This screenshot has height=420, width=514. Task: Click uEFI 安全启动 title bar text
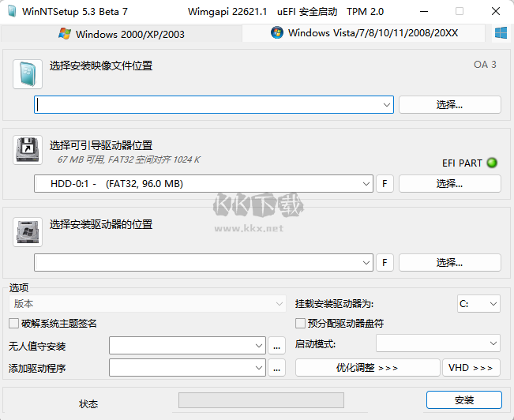point(307,12)
